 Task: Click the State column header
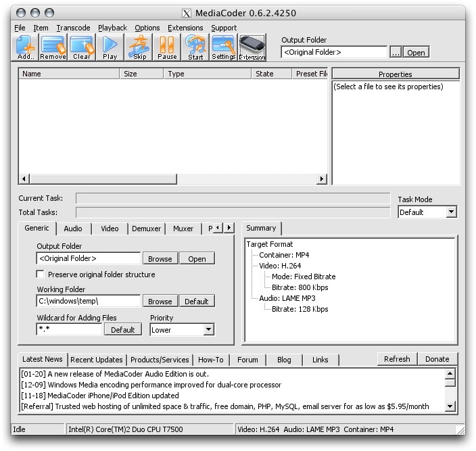click(271, 74)
